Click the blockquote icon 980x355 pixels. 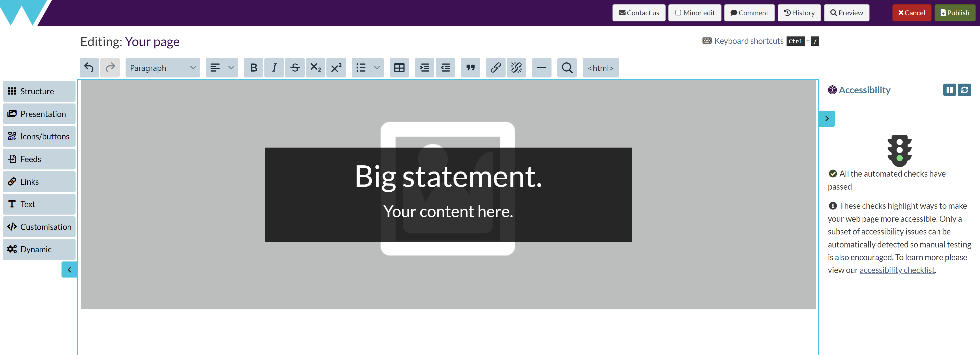tap(470, 68)
